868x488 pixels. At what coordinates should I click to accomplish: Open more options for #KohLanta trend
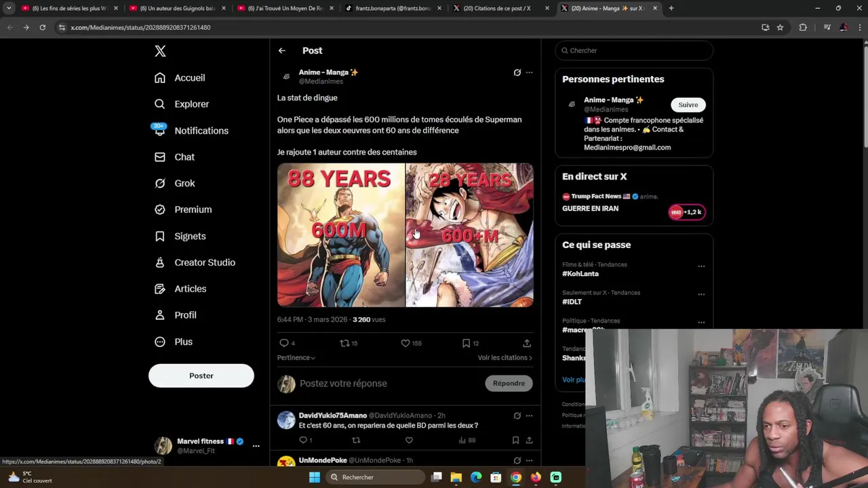point(701,266)
